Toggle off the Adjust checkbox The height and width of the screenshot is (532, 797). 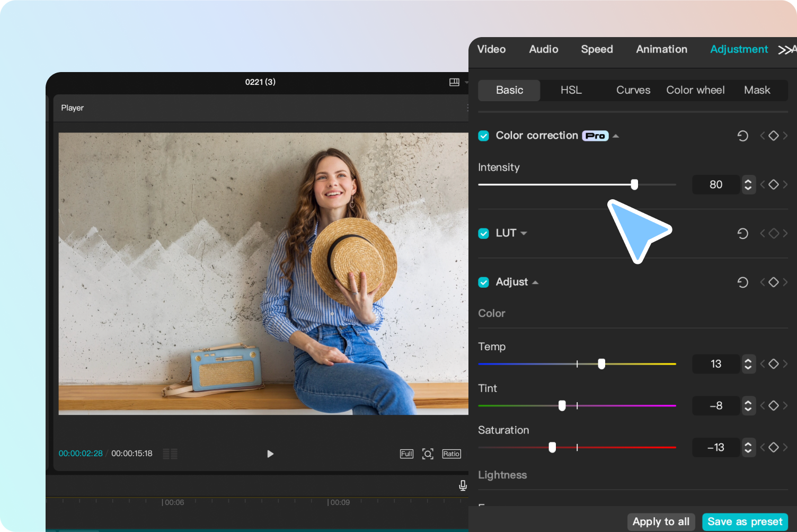click(483, 282)
